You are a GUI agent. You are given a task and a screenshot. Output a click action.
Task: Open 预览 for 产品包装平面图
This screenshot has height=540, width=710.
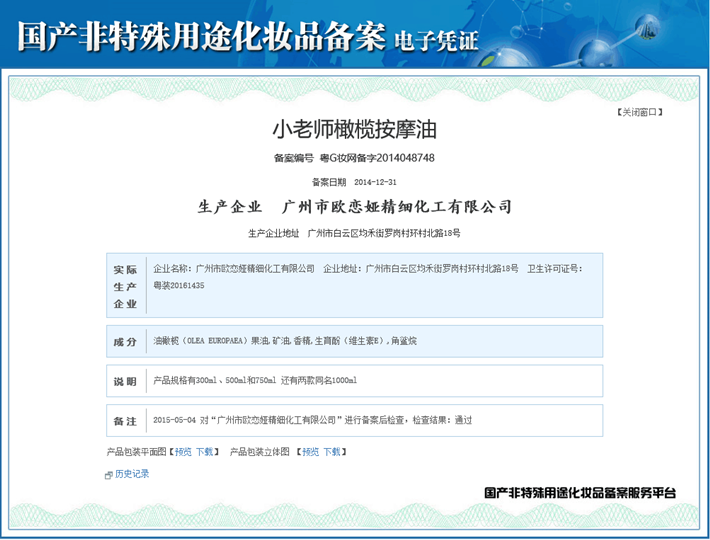point(183,452)
